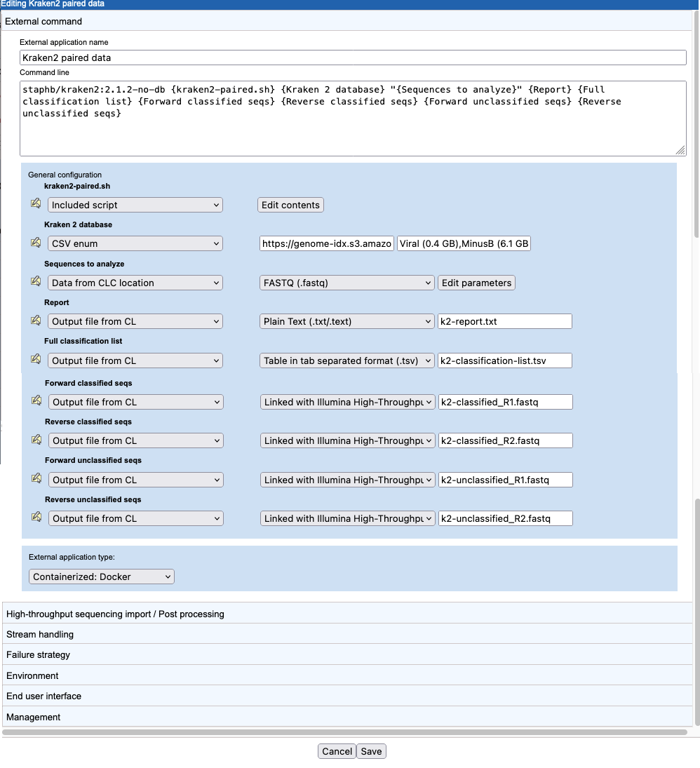This screenshot has height=768, width=700.
Task: Click the Edit contents button
Action: pyautogui.click(x=290, y=204)
